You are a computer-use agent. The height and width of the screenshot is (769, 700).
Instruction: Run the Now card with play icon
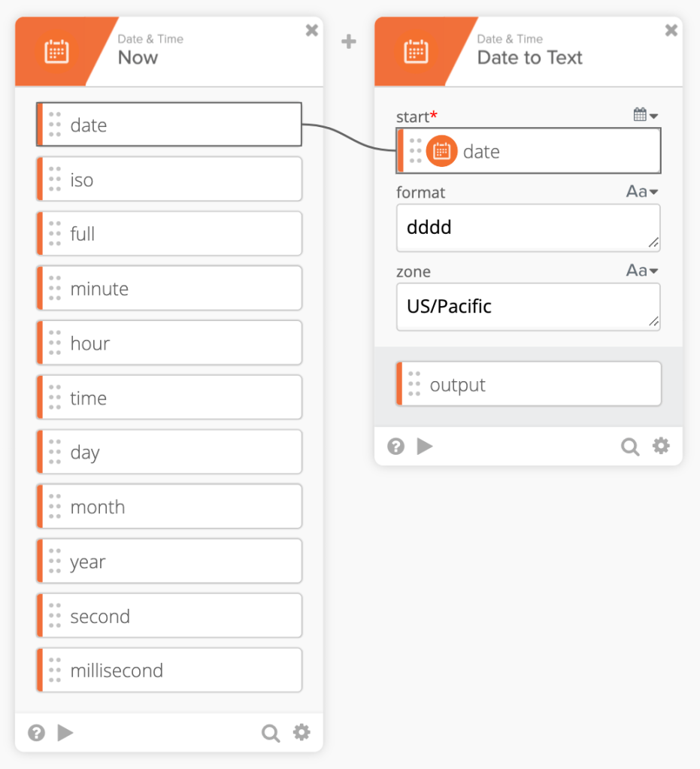pyautogui.click(x=65, y=733)
